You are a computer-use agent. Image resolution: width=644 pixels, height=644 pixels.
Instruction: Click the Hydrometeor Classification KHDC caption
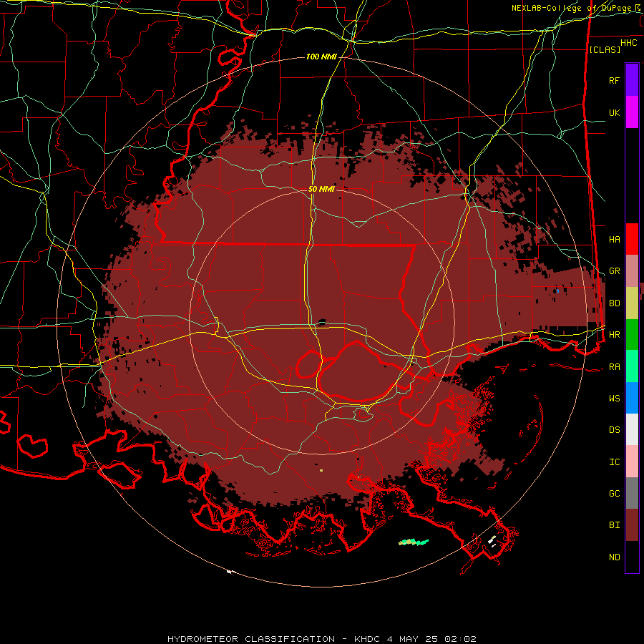(322, 639)
